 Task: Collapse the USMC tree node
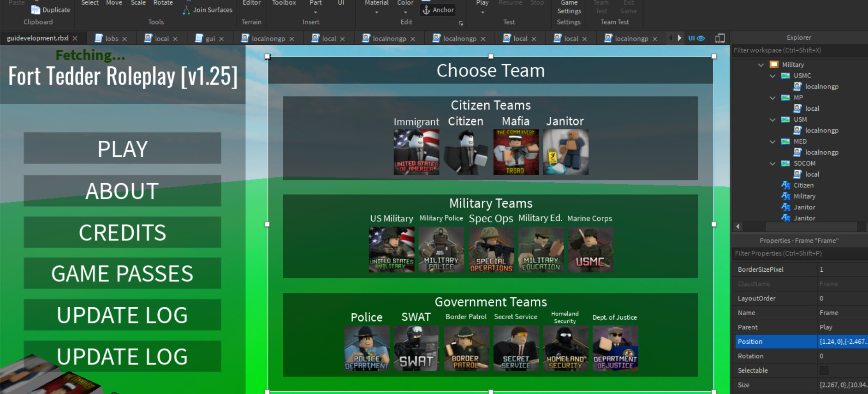(773, 76)
